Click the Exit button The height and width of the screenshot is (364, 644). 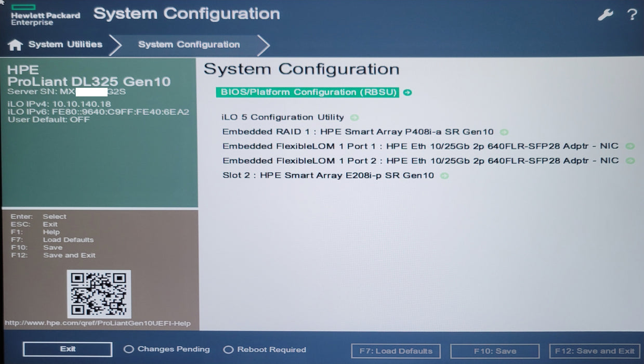[68, 349]
